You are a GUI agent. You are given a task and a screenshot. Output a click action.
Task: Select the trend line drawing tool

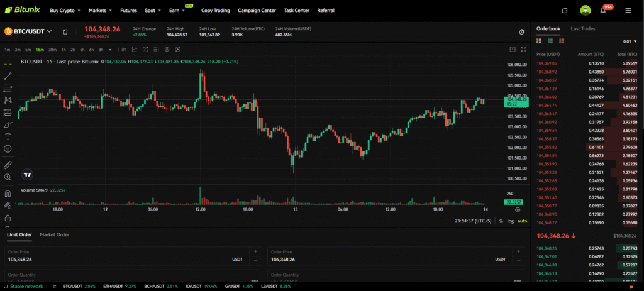8,76
